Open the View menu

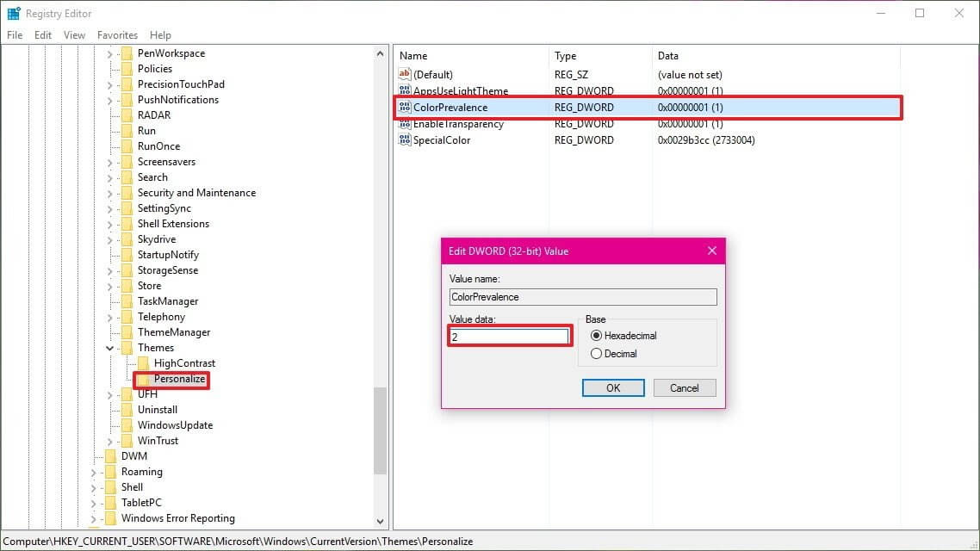pos(74,34)
